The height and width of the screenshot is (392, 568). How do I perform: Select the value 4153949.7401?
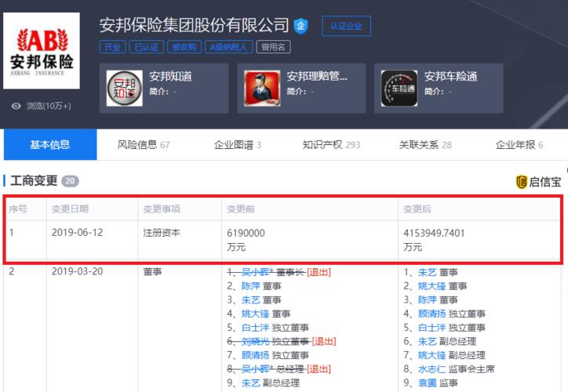(434, 233)
